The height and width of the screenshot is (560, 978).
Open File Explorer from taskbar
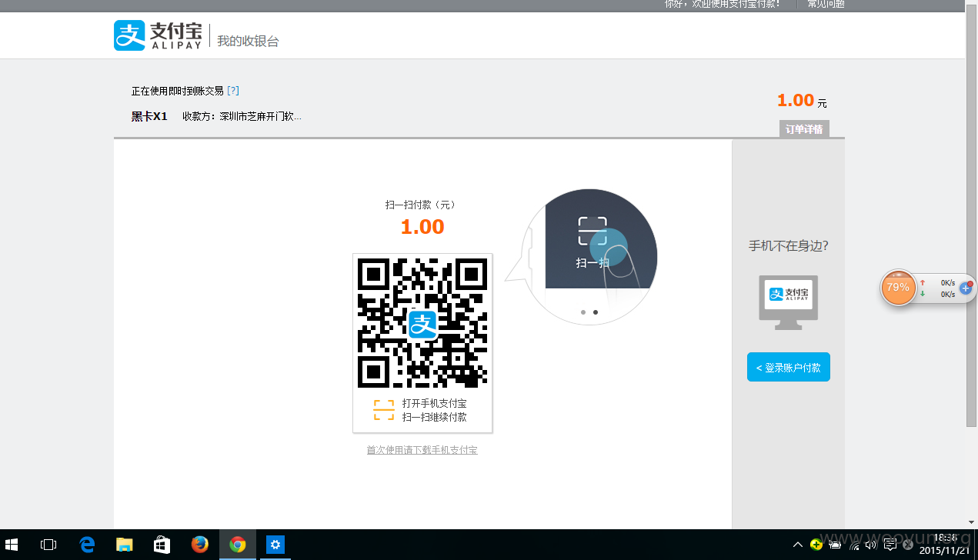pos(125,545)
